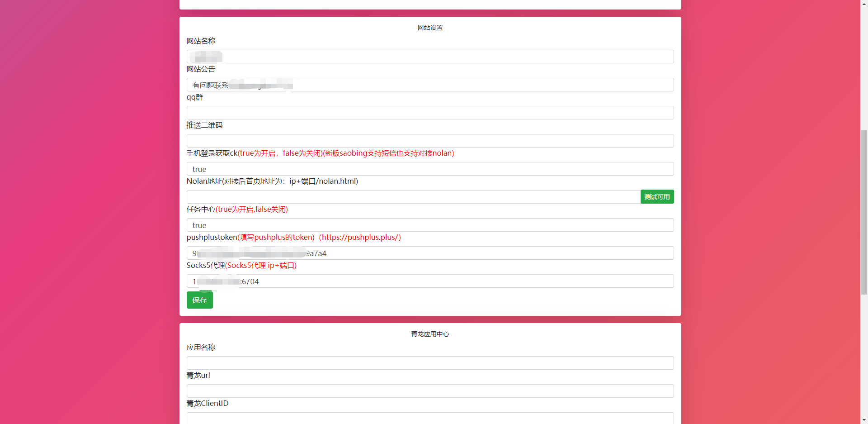Screen dimensions: 868x424
Task: Click the 任务中心 field containing true
Action: pos(430,225)
